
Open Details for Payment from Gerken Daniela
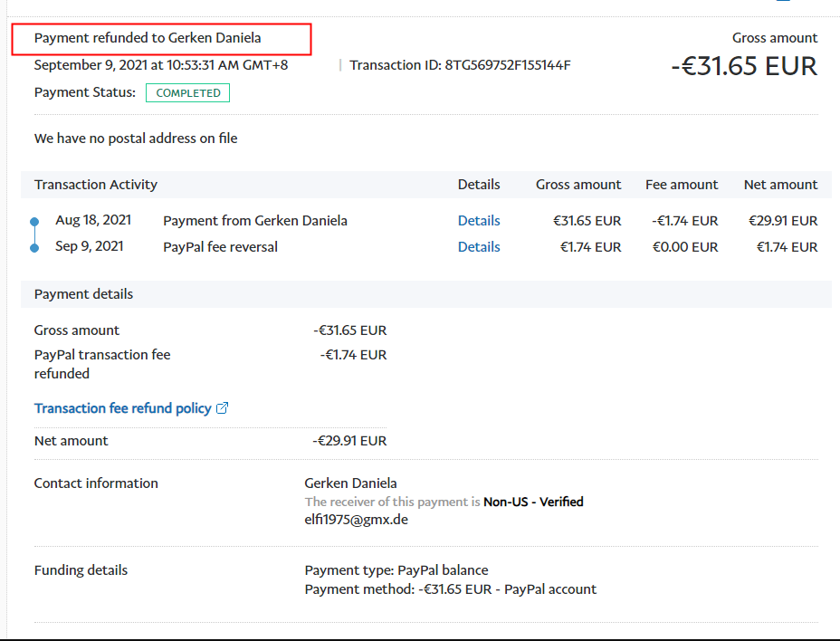tap(478, 221)
